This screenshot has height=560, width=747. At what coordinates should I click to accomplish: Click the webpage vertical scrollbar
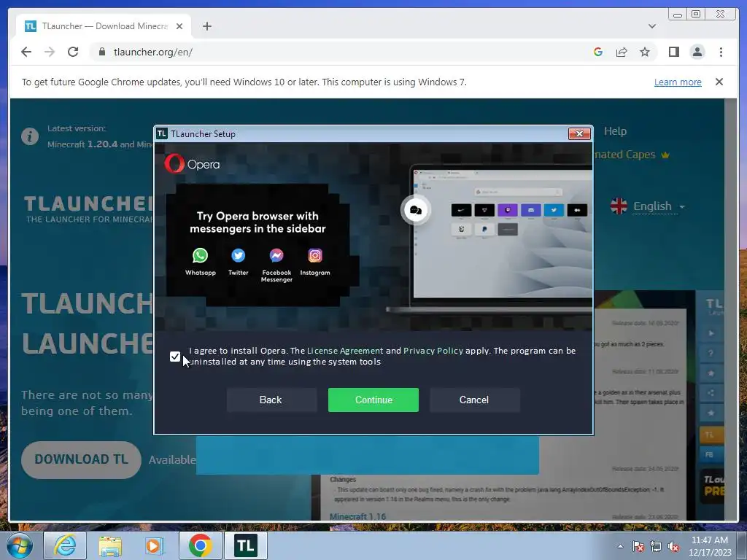coord(729,309)
